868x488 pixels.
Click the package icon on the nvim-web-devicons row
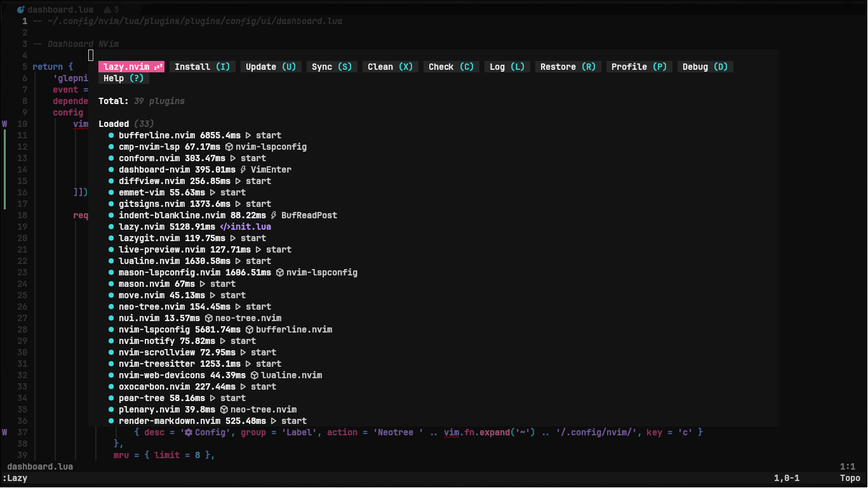(255, 375)
